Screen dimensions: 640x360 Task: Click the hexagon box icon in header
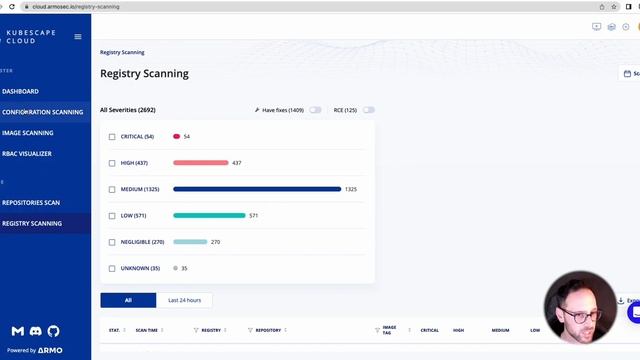point(611,27)
